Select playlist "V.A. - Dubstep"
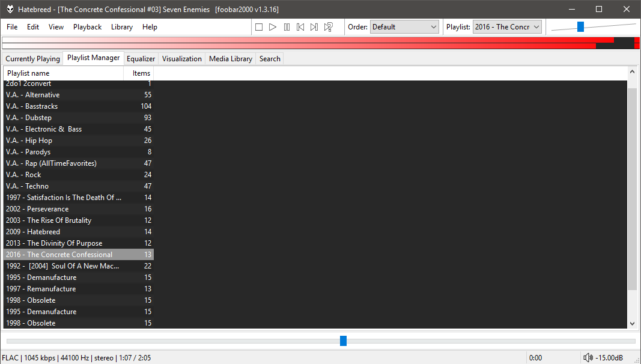The height and width of the screenshot is (364, 641). click(79, 118)
